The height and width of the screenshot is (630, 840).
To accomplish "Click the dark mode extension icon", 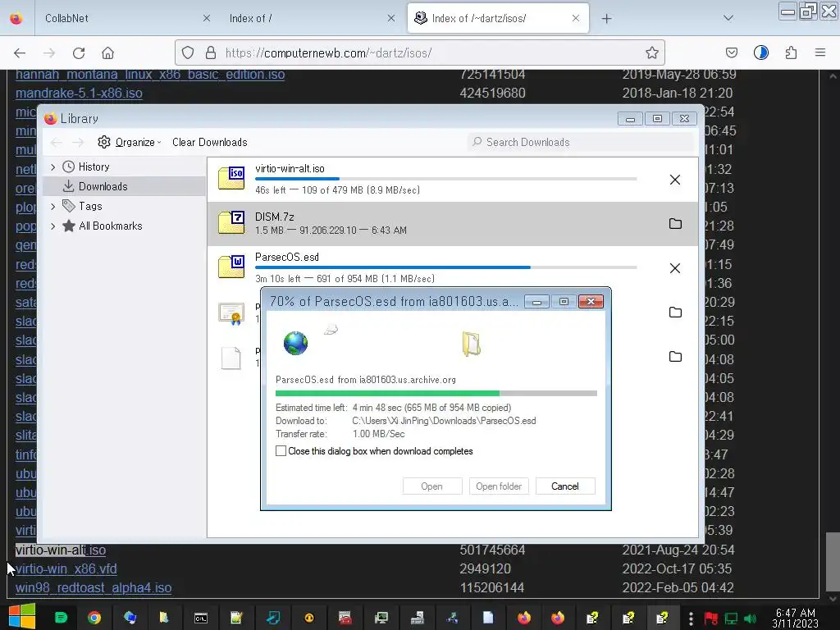I will pos(760,52).
